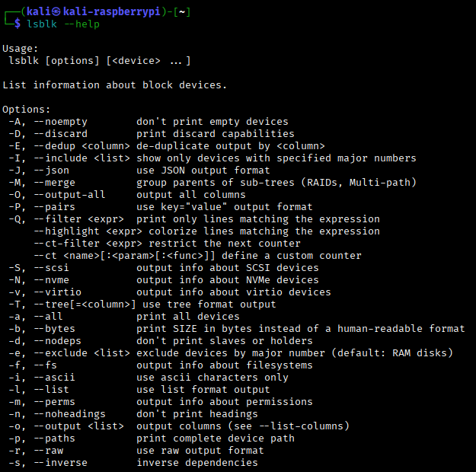Click the "kali-raspberrypi" hostname in the prompt
This screenshot has height=472, width=476.
coord(111,12)
